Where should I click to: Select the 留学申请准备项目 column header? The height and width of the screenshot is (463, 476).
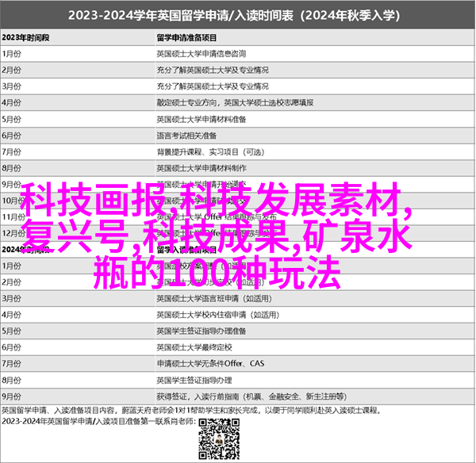pyautogui.click(x=188, y=36)
